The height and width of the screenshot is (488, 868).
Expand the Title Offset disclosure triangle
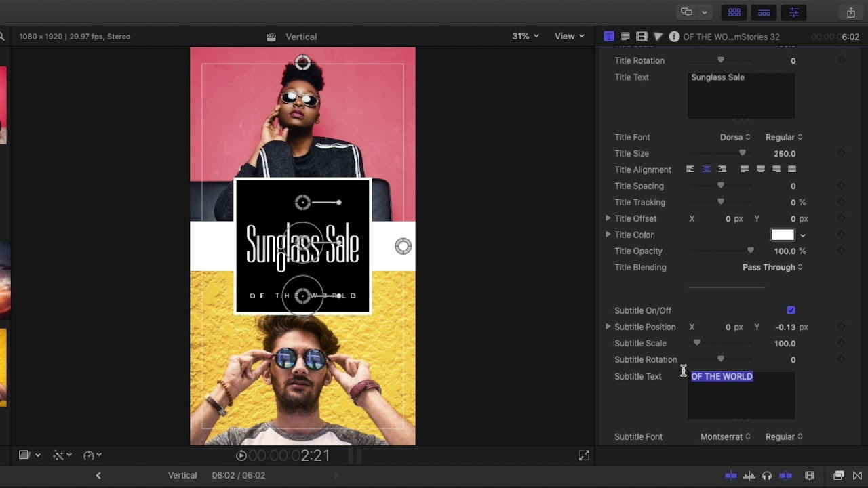click(608, 218)
